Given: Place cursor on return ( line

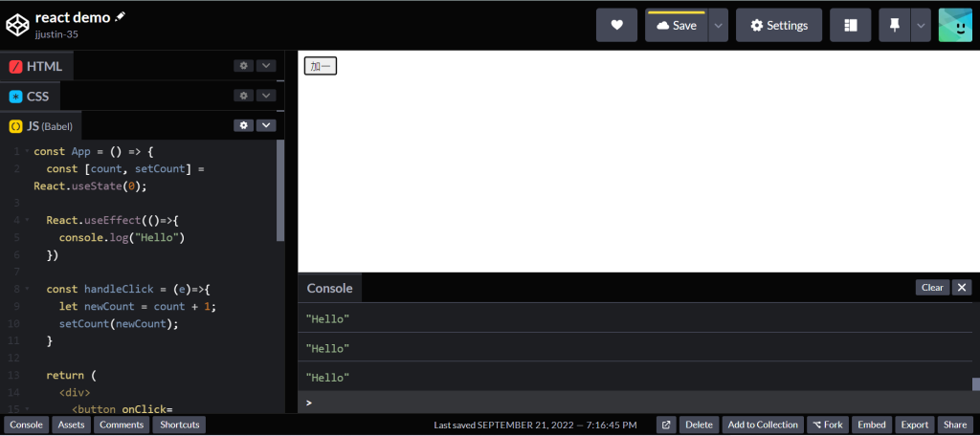Looking at the screenshot, I should pos(72,376).
